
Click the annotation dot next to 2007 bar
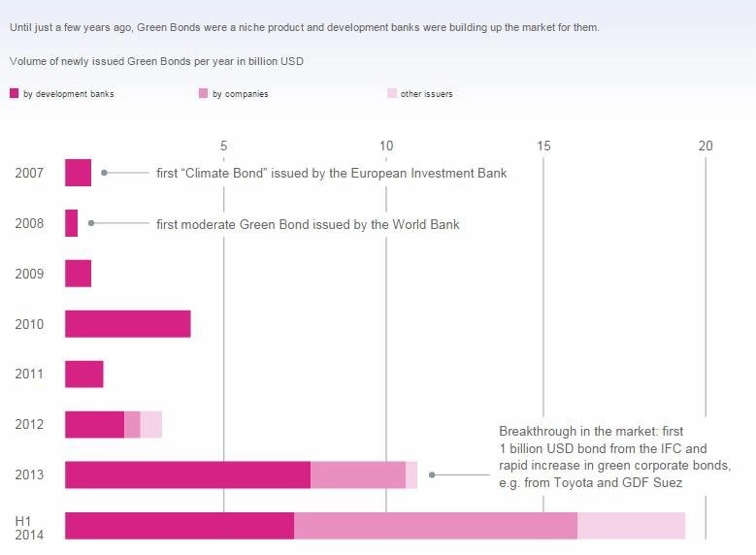click(104, 173)
